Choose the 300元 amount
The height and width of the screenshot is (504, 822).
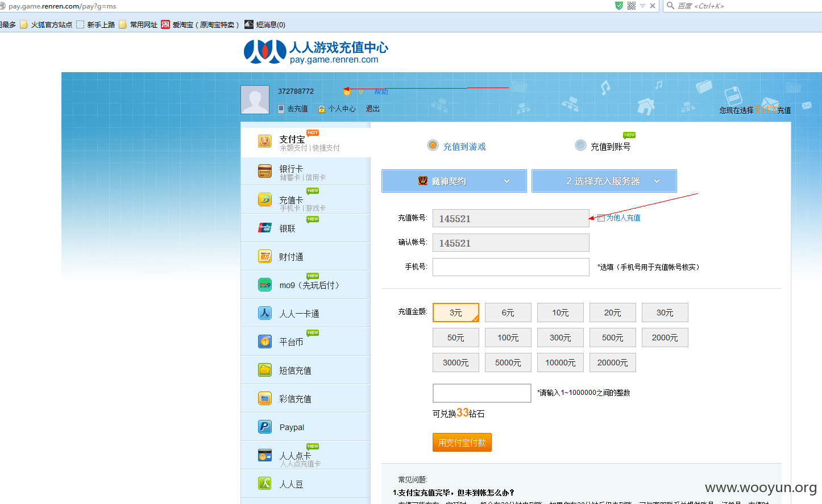tap(561, 338)
